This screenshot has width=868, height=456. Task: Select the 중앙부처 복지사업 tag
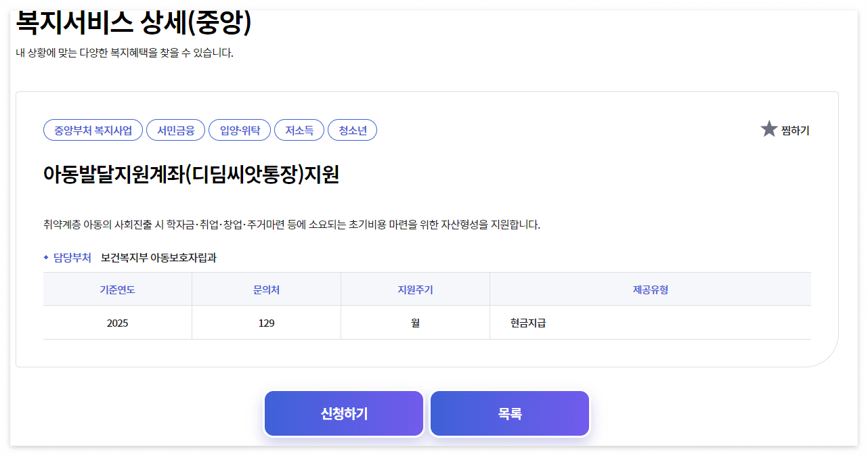click(x=92, y=130)
